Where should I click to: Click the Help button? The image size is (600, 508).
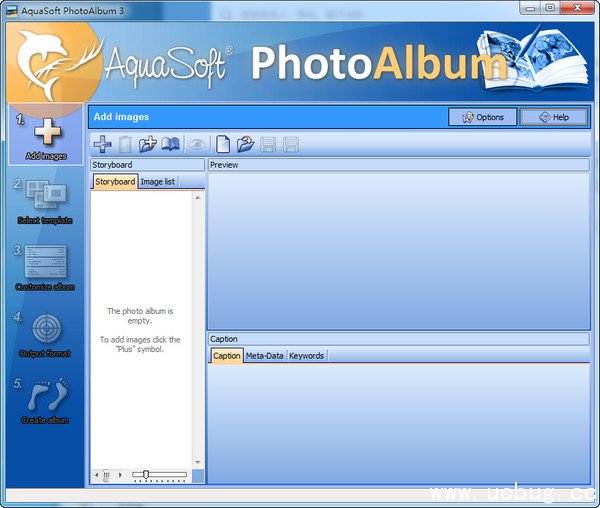coord(553,117)
